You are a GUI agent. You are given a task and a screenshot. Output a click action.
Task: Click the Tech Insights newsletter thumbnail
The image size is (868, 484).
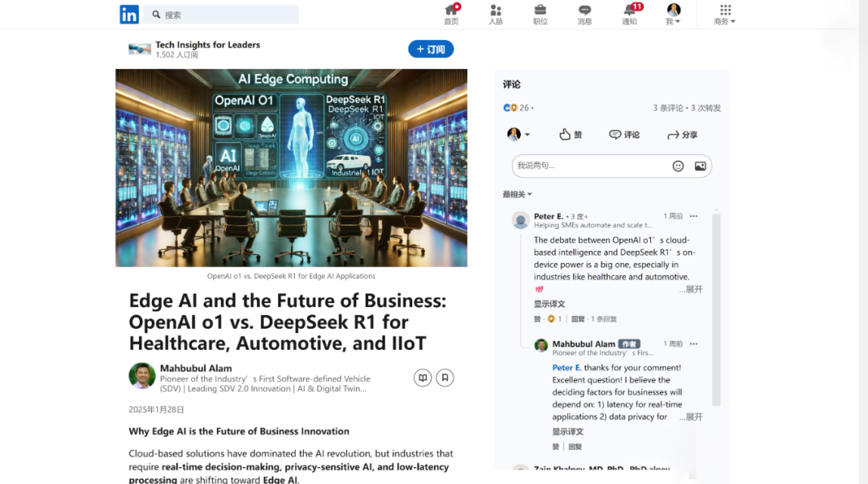pos(140,49)
